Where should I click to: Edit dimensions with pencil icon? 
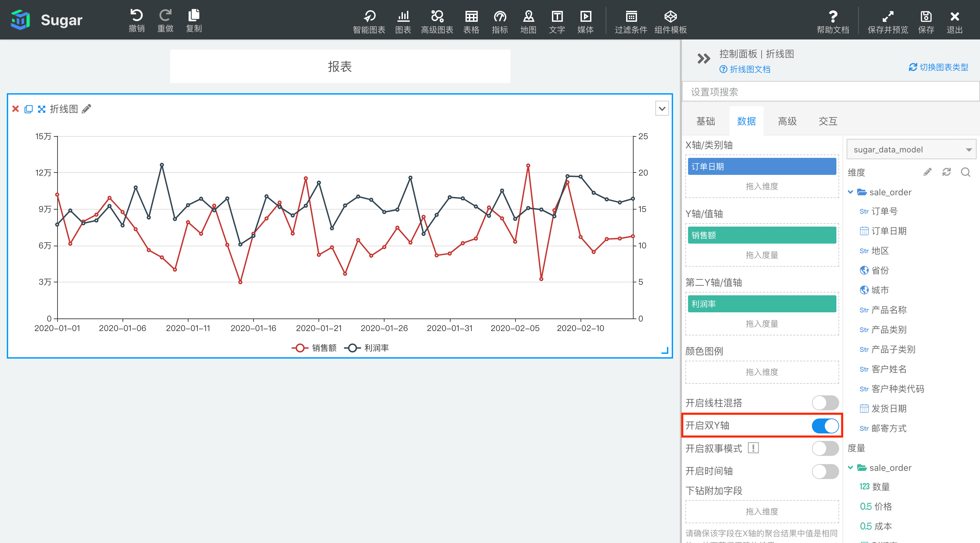point(927,172)
